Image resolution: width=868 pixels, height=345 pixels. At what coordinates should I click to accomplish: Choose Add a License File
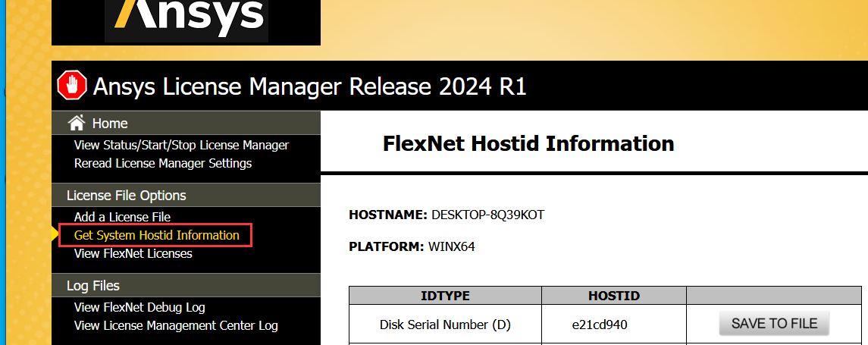122,217
